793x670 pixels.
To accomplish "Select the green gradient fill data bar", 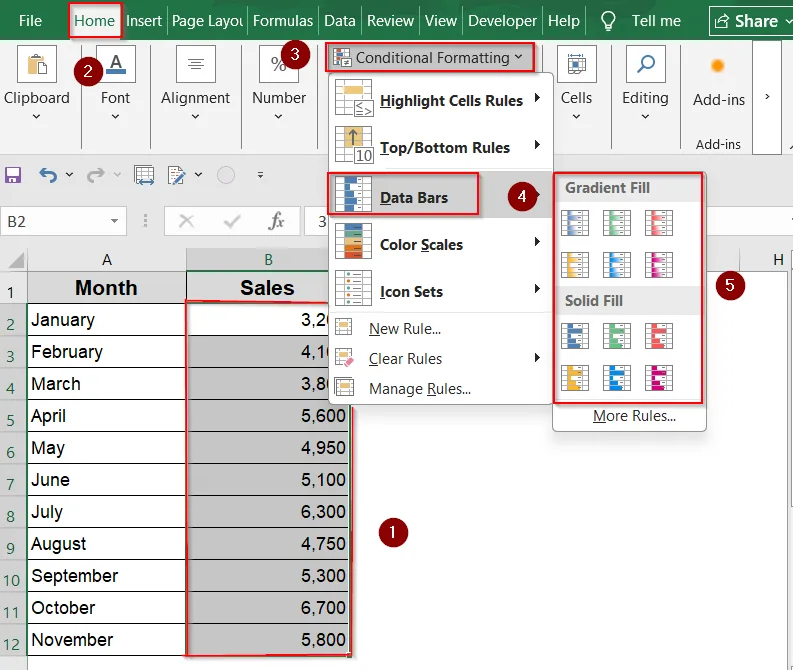I will coord(617,223).
